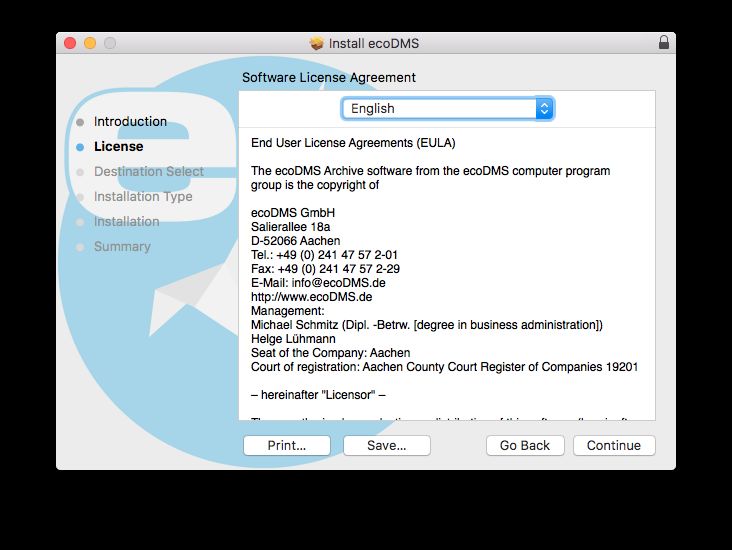The image size is (732, 550).
Task: Click 'End User License Agreements (EULA)' text
Action: (x=353, y=143)
